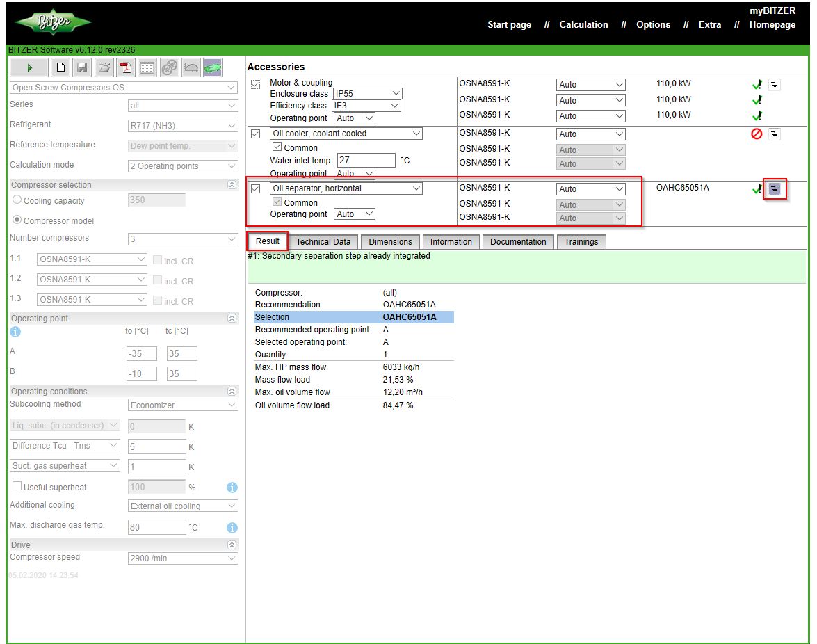Image resolution: width=817 pixels, height=644 pixels.
Task: Switch to the Technical Data tab
Action: click(x=323, y=242)
